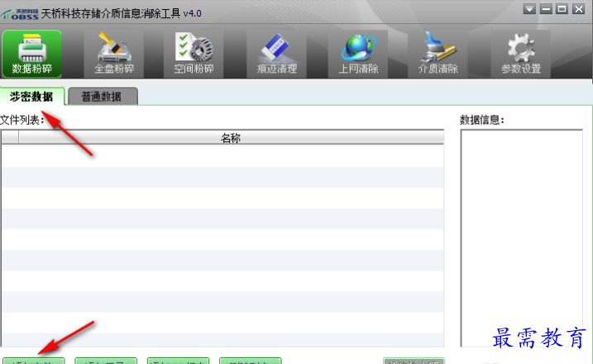Select the 数据粉碎 data shredding tool
Screen dimensions: 593x364
(x=31, y=55)
